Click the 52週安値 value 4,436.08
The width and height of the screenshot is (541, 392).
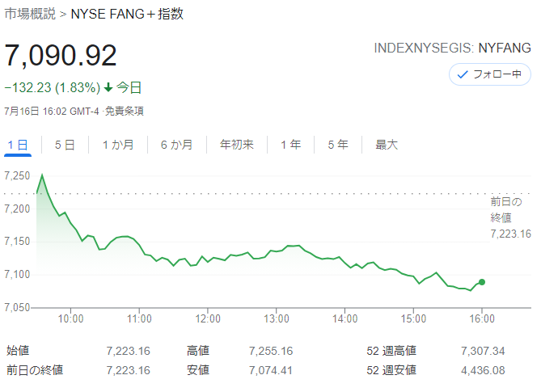point(483,370)
